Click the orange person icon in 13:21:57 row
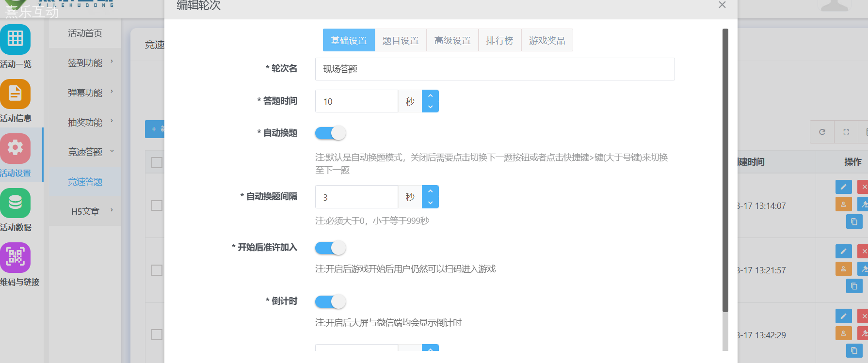The width and height of the screenshot is (868, 363). click(843, 268)
